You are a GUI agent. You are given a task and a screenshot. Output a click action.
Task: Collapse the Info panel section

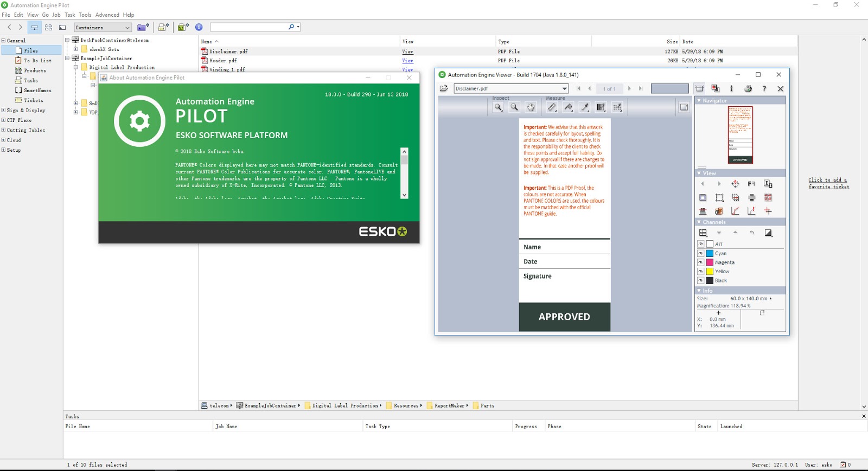tap(699, 291)
